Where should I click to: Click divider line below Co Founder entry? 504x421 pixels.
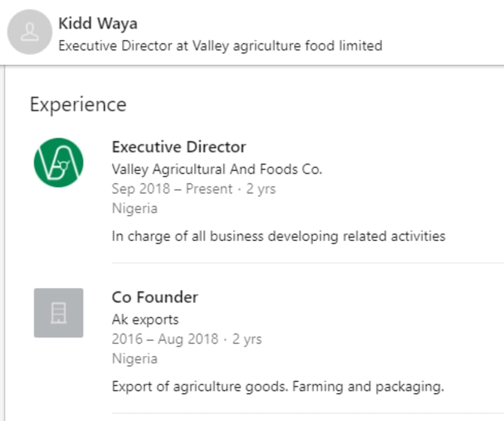[307, 413]
